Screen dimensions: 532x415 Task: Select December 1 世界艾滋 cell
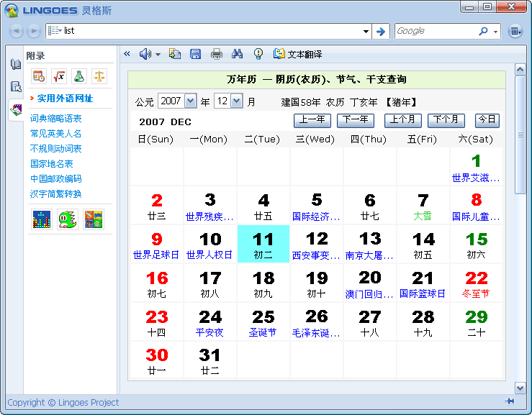pyautogui.click(x=477, y=166)
